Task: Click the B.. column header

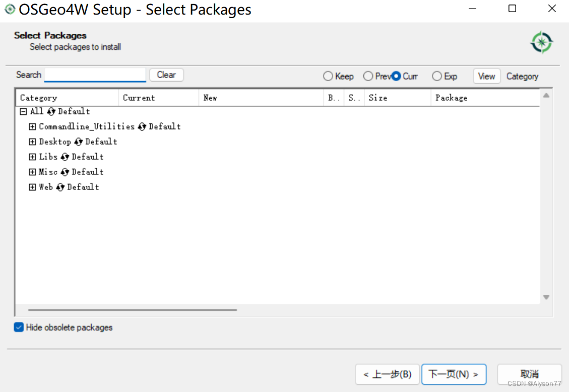Action: (334, 98)
